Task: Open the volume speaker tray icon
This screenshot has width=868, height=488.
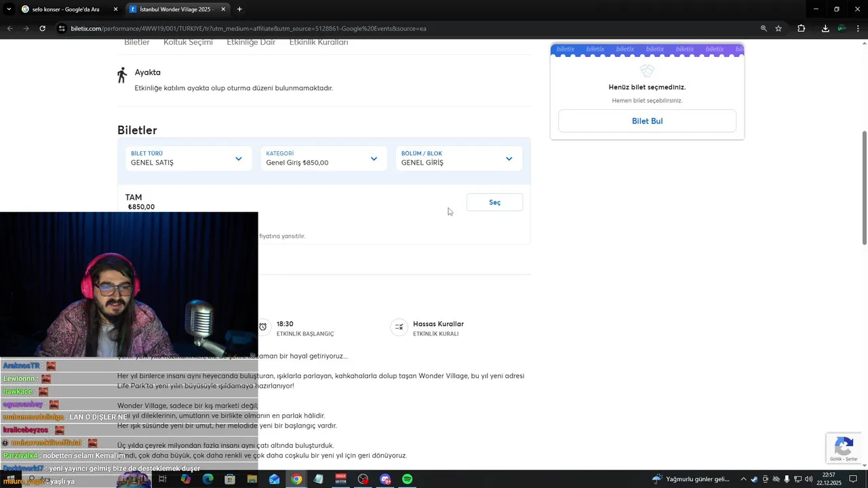Action: 808,479
